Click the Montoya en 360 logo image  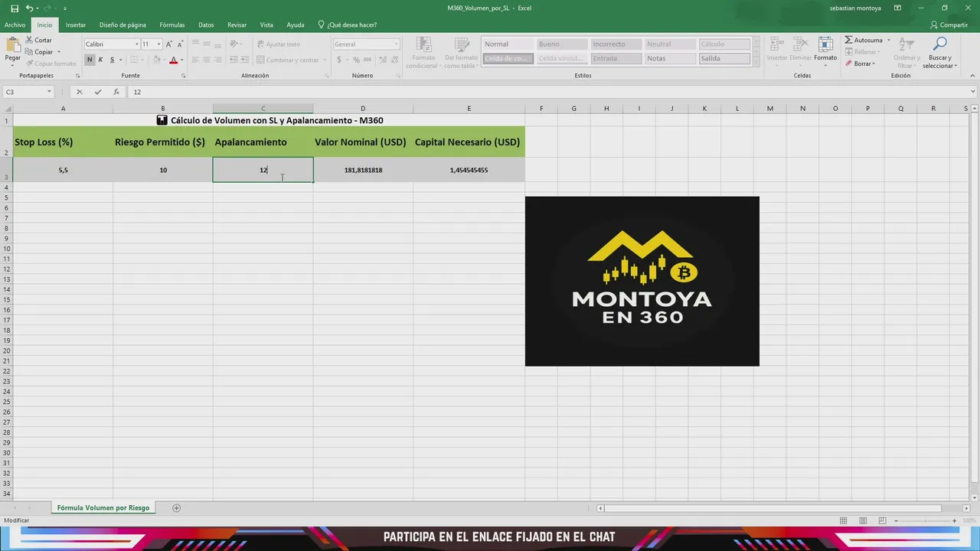tap(642, 281)
